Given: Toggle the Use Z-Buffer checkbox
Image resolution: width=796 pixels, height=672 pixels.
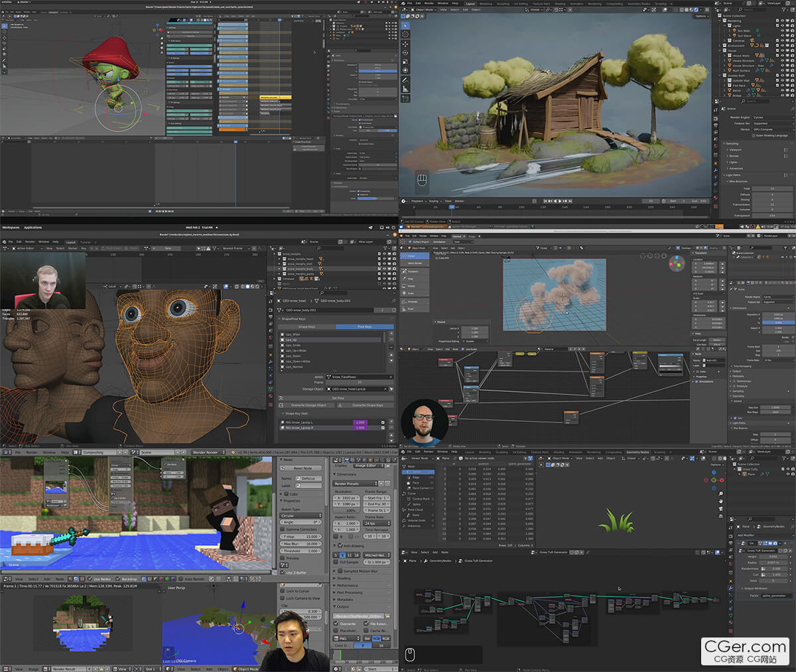Looking at the screenshot, I should click(x=283, y=572).
